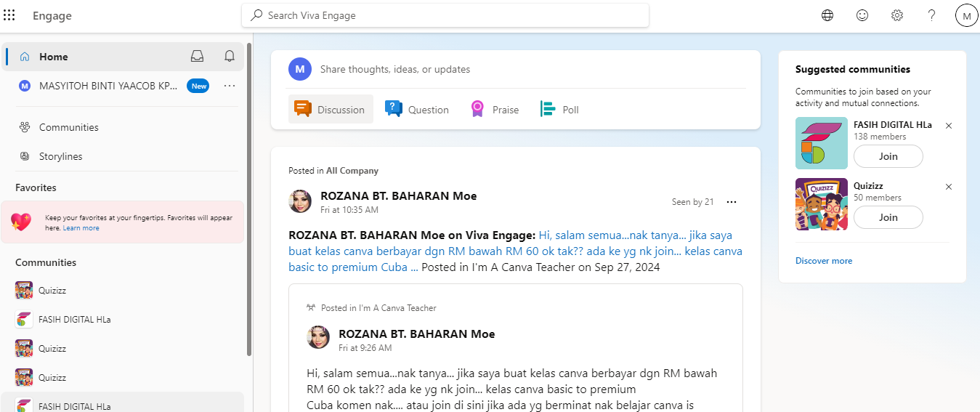Focus the Search Viva Engage box

[445, 15]
